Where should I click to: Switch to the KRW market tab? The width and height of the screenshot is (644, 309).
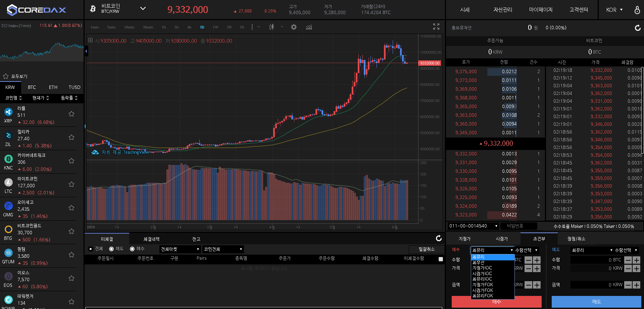10,87
